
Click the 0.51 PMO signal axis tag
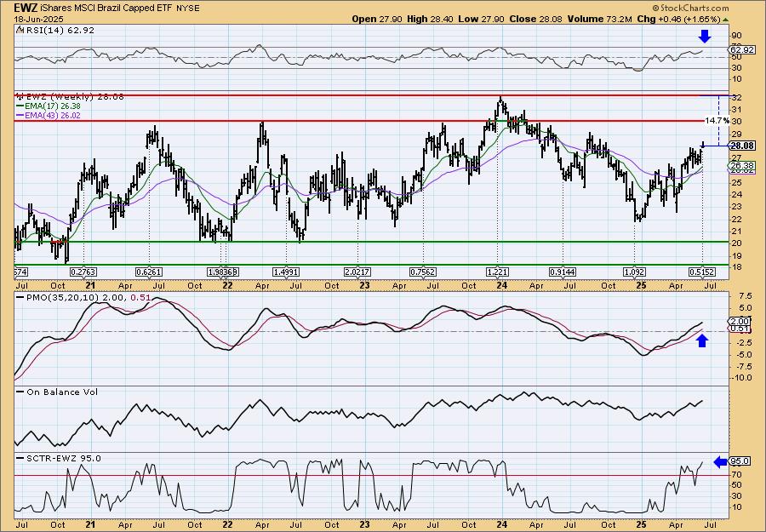tap(740, 329)
